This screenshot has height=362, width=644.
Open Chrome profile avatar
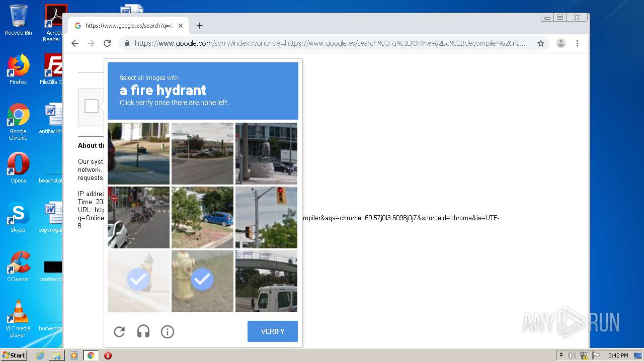561,43
